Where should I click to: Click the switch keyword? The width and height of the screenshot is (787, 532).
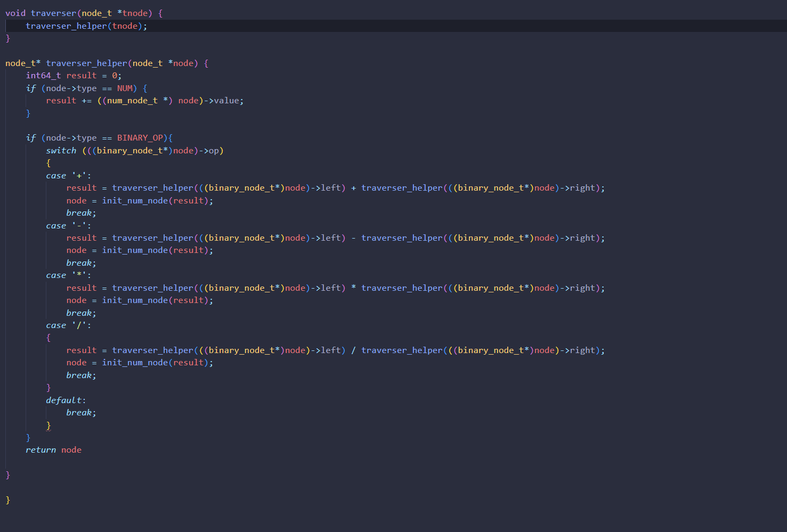61,151
